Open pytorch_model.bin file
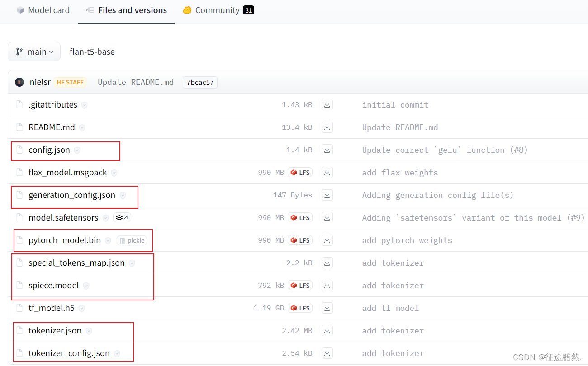The image size is (588, 366). click(65, 240)
